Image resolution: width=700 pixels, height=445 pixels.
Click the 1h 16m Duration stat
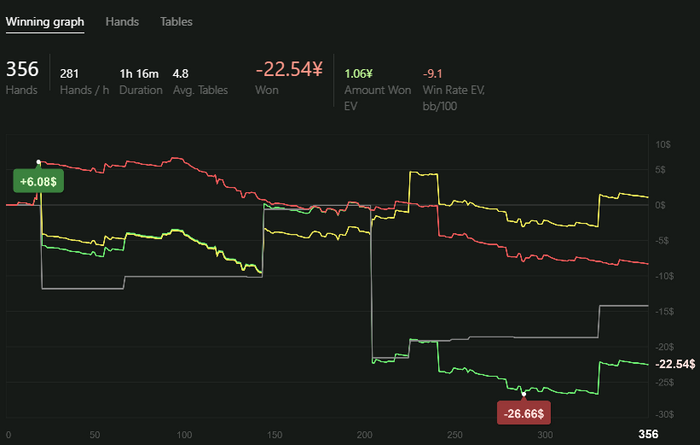tap(139, 73)
